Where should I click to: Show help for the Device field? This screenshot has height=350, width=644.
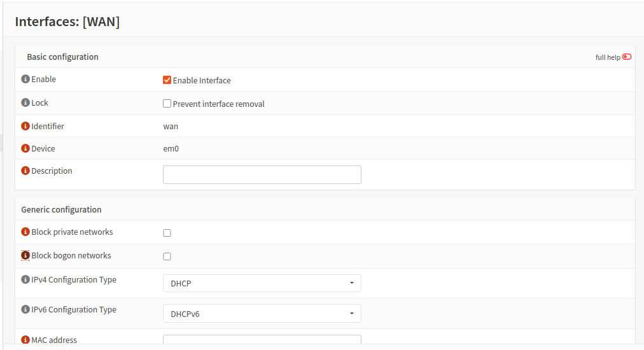coord(25,148)
